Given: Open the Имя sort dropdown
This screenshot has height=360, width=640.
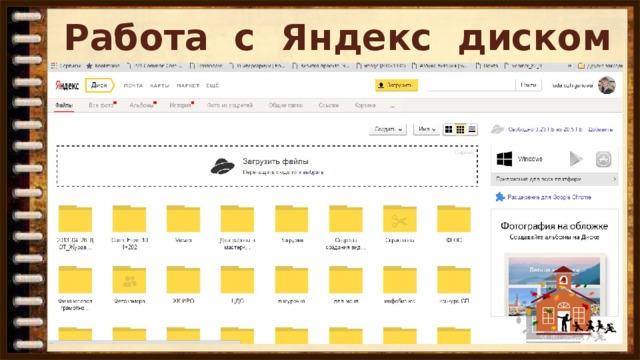Looking at the screenshot, I should (x=427, y=129).
